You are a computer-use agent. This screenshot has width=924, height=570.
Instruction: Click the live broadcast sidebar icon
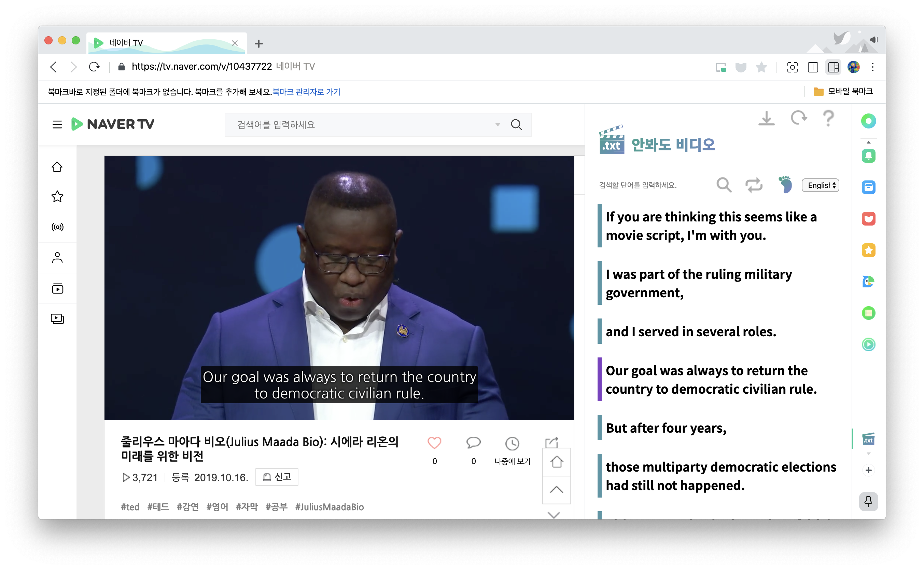(x=57, y=227)
